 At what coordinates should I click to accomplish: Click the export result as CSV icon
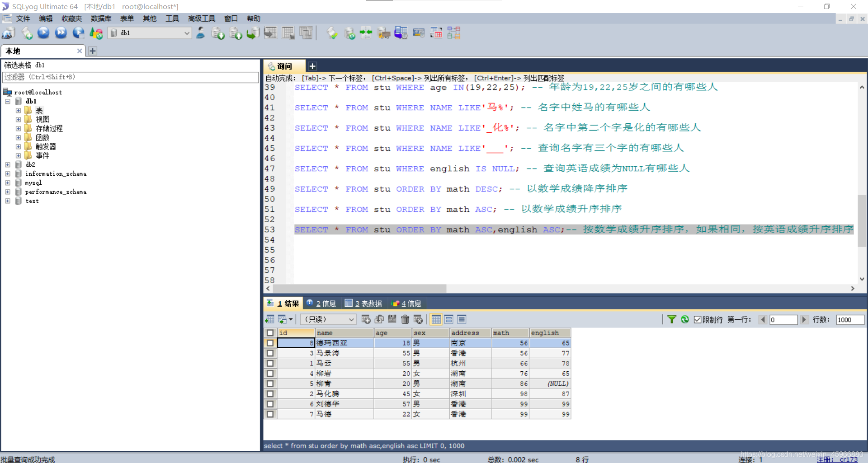(x=269, y=319)
